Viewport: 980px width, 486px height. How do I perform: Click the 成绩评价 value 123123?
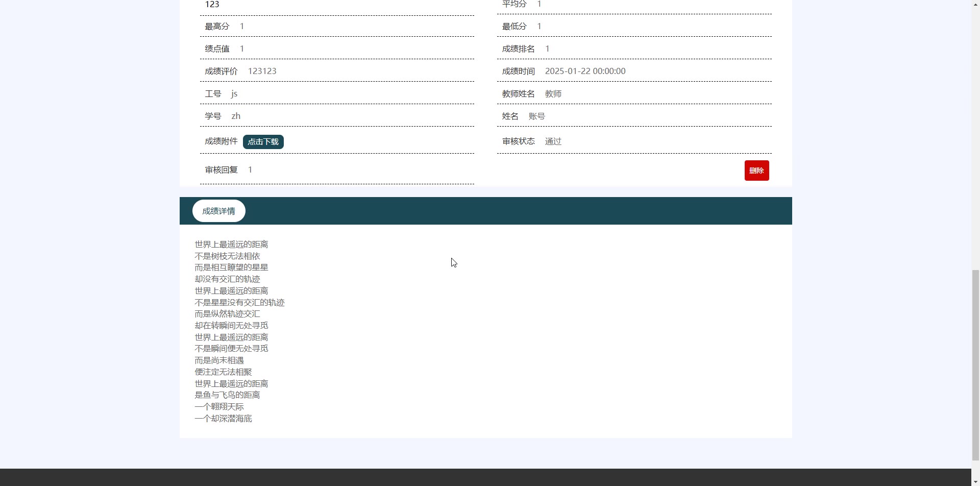click(262, 71)
